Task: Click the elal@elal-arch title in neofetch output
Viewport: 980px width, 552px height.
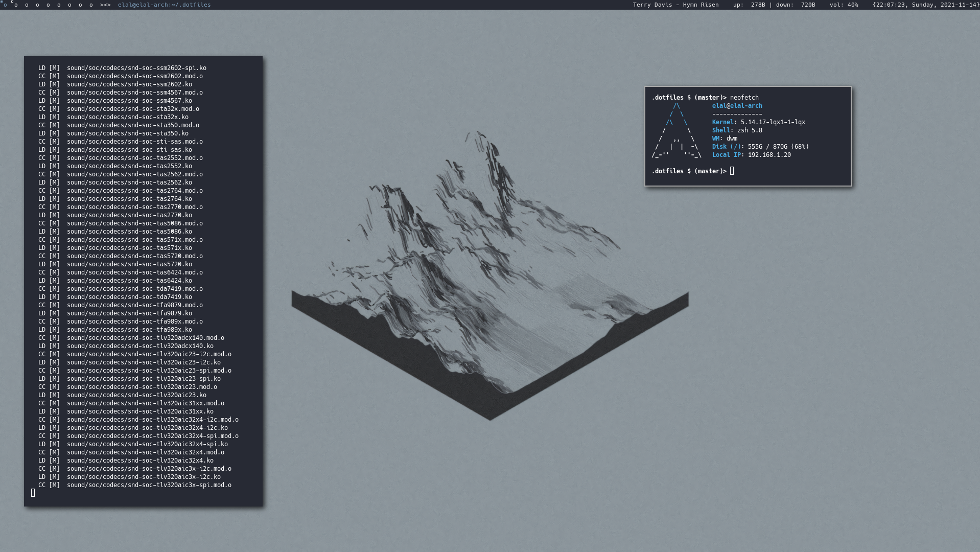Action: (x=737, y=106)
